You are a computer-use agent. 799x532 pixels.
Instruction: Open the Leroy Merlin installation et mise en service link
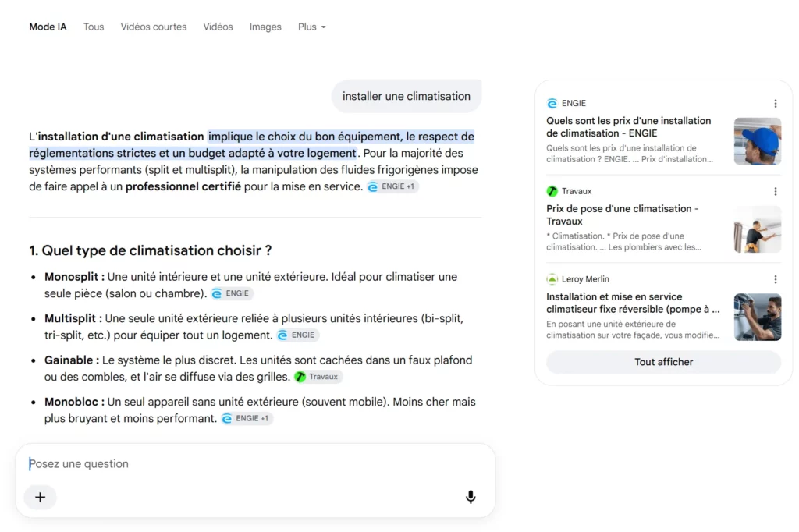point(633,303)
